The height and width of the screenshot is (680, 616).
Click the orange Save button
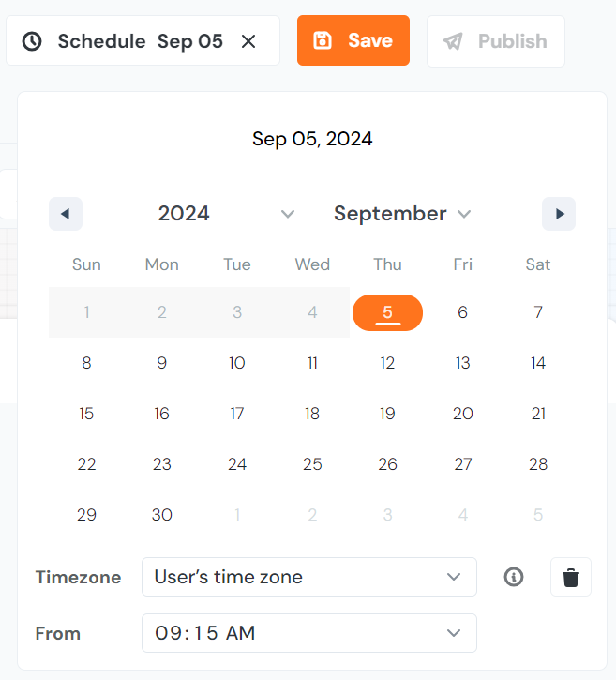[353, 40]
